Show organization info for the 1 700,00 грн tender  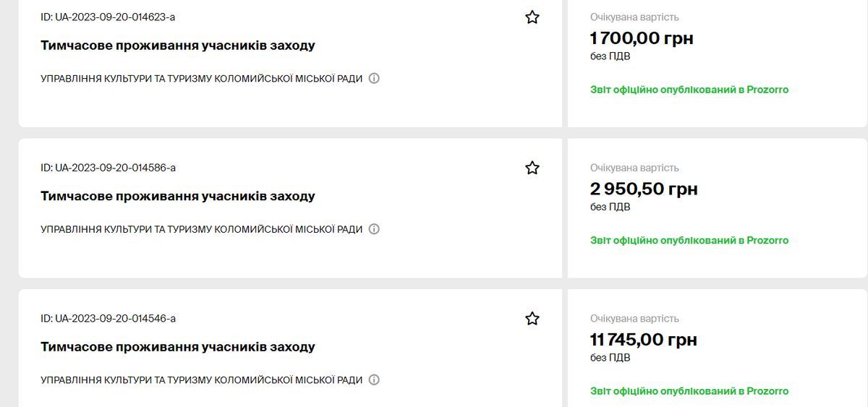[374, 78]
